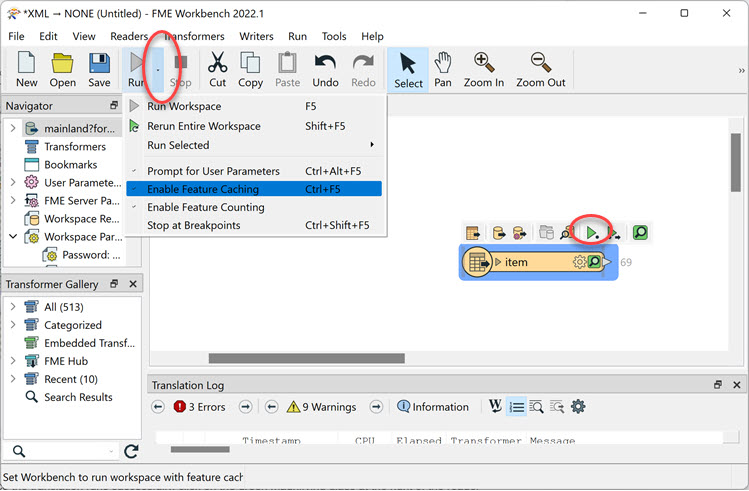Viewport: 749px width, 491px height.
Task: Toggle the 3 Errors log filter
Action: (200, 407)
